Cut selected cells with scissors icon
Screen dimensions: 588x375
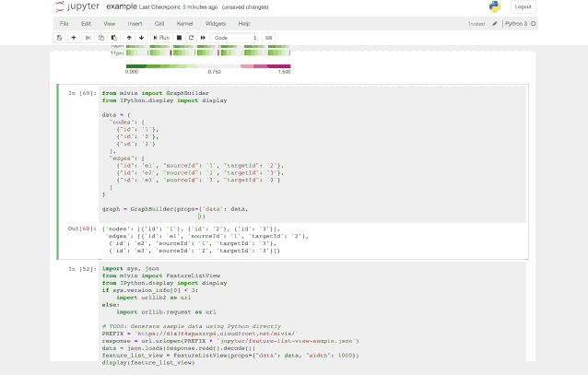point(88,37)
